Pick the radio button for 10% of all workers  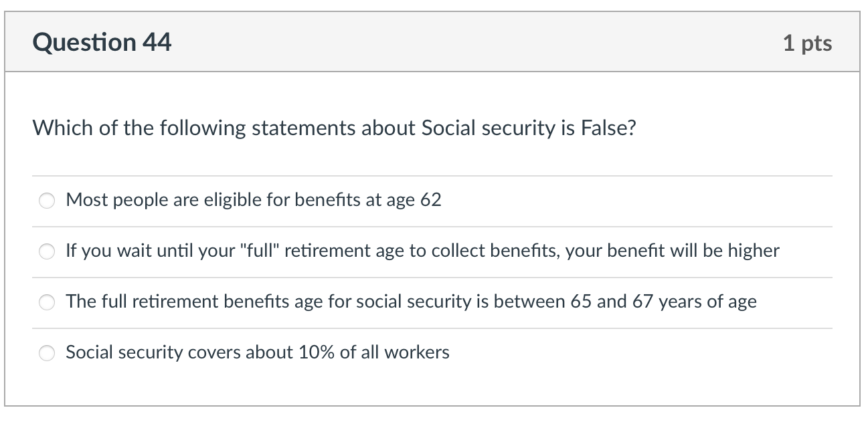pyautogui.click(x=47, y=352)
